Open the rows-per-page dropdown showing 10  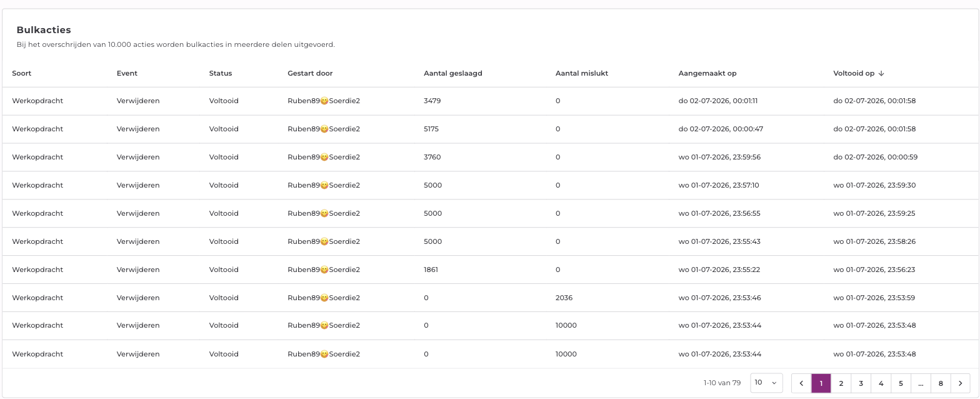pyautogui.click(x=766, y=383)
